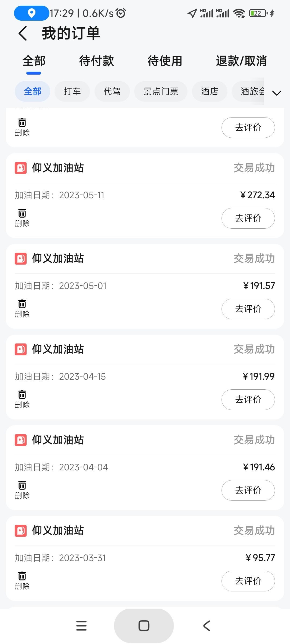The width and height of the screenshot is (290, 644).
Task: Tap 去评价 for the ¥191.57 order
Action: click(x=248, y=309)
